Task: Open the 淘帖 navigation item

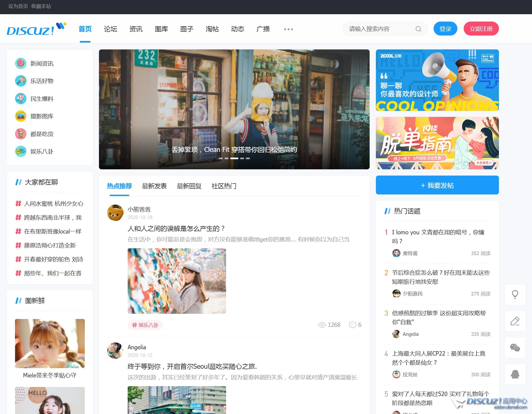Action: tap(212, 29)
